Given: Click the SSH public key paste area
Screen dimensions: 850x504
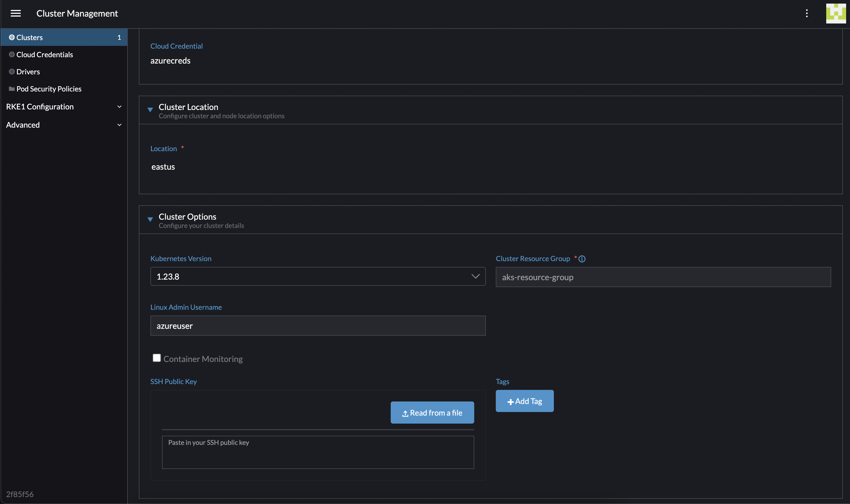Looking at the screenshot, I should pos(317,452).
